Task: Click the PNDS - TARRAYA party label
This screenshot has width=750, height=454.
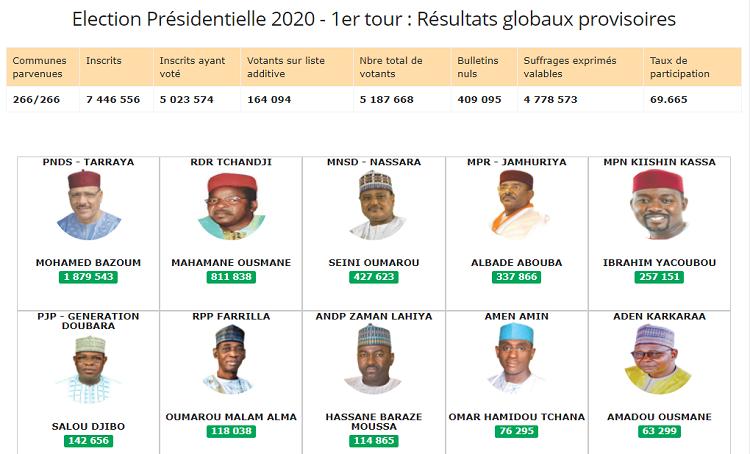Action: 88,162
